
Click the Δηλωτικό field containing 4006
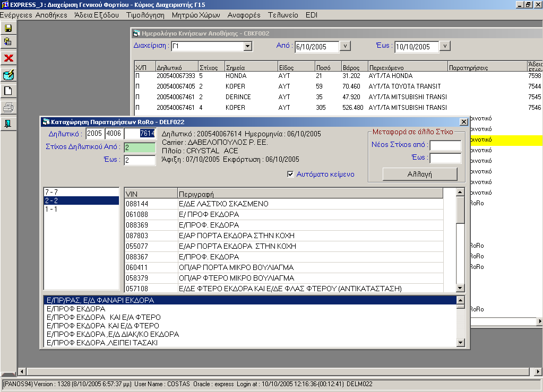(x=114, y=134)
